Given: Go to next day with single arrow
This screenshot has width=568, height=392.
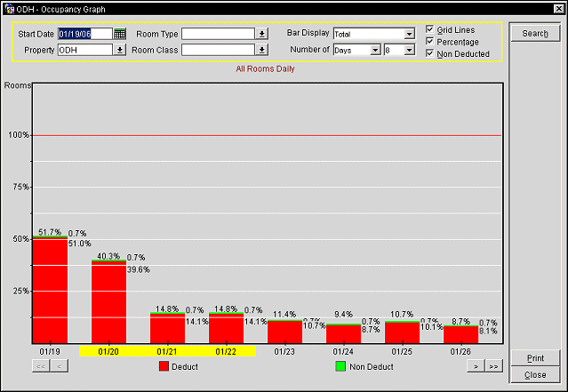Looking at the screenshot, I should [476, 365].
